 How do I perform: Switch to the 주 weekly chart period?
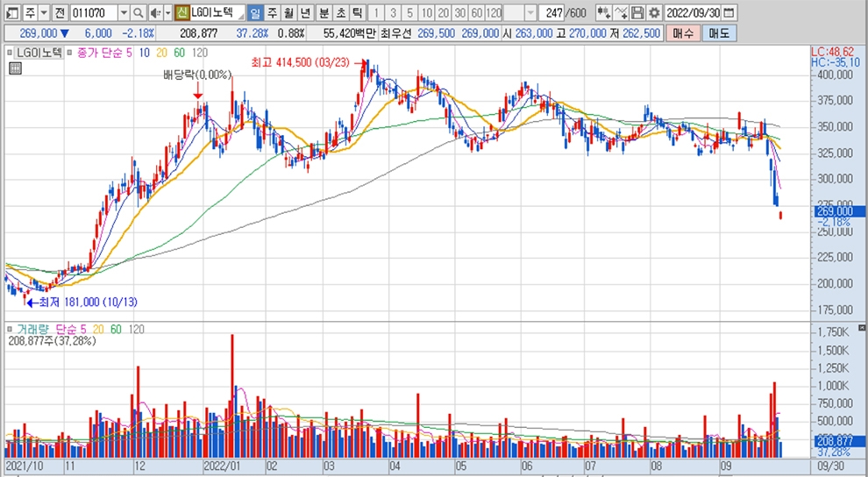click(x=272, y=12)
